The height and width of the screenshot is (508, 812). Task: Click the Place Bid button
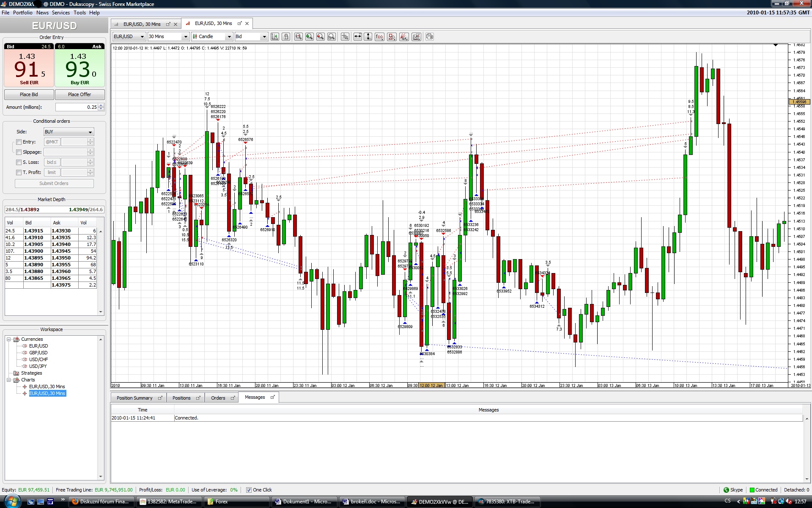click(29, 94)
